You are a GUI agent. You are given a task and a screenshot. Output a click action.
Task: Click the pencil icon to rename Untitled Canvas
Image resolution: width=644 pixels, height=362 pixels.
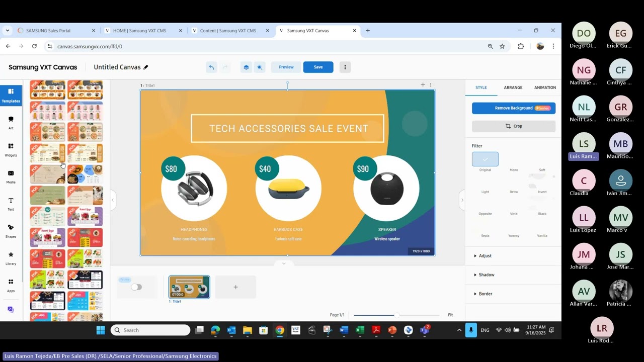coord(146,67)
